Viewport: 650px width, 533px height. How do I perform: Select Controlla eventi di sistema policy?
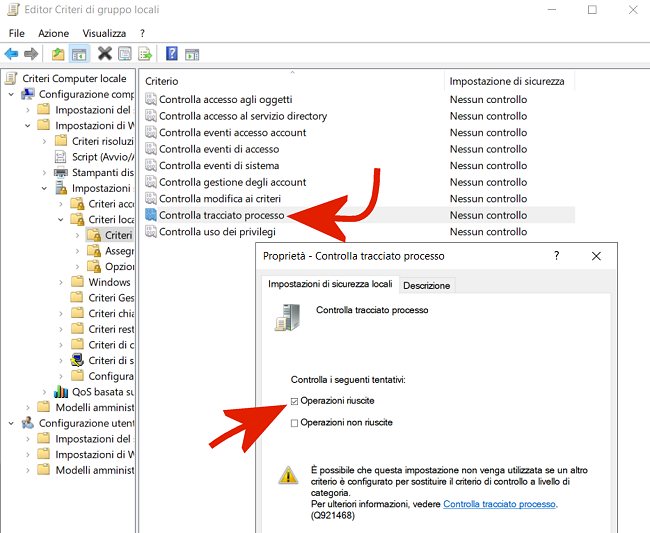point(219,166)
